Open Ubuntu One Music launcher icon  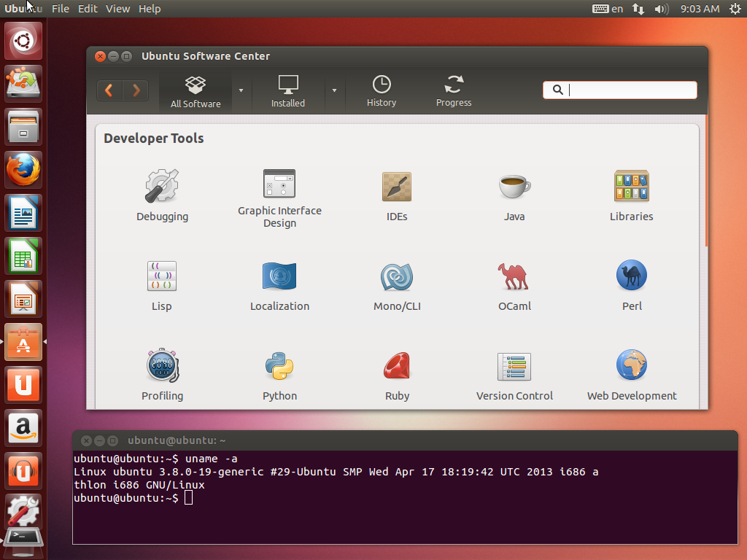coord(23,471)
